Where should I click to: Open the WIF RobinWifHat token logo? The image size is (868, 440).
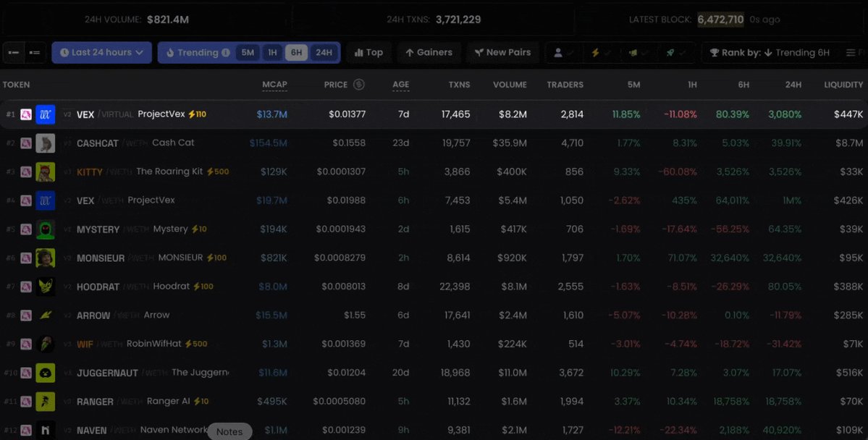coord(46,344)
